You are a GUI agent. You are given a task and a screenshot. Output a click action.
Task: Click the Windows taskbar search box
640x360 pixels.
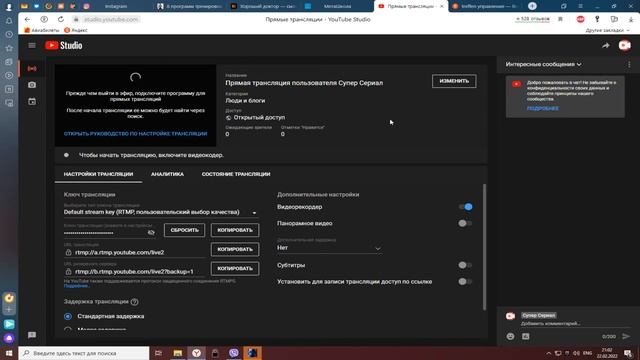tap(84, 353)
